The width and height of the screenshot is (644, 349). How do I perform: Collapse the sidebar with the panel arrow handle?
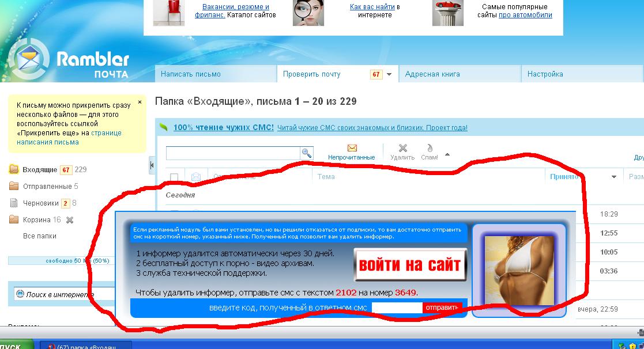click(152, 165)
